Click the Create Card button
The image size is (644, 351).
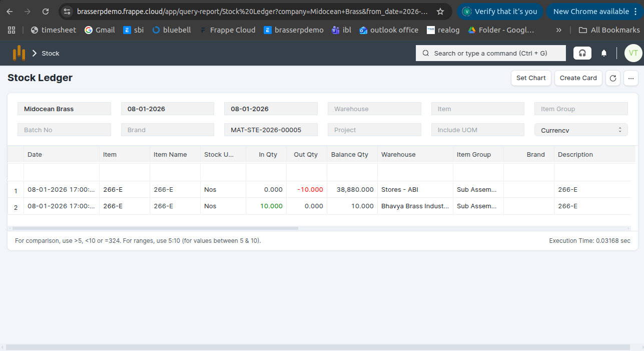tap(578, 78)
